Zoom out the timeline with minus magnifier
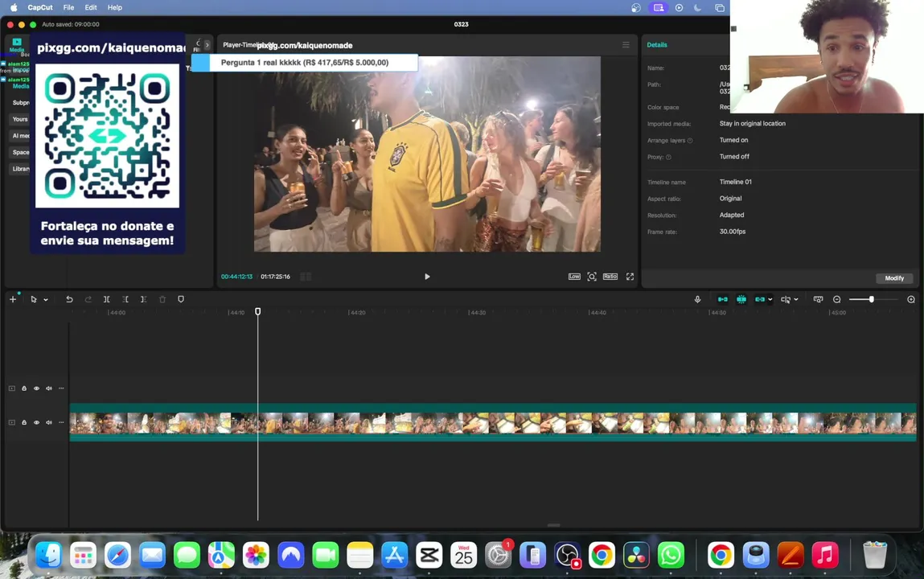The height and width of the screenshot is (579, 924). click(837, 299)
